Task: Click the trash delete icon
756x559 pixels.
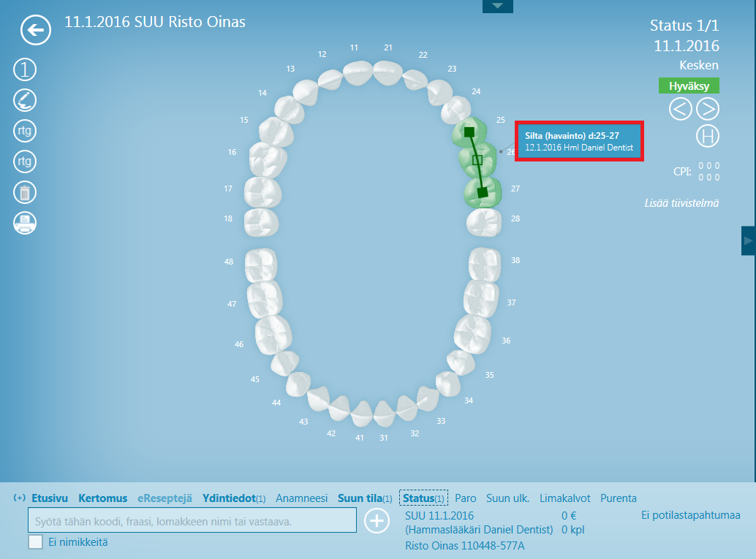Action: click(x=25, y=192)
